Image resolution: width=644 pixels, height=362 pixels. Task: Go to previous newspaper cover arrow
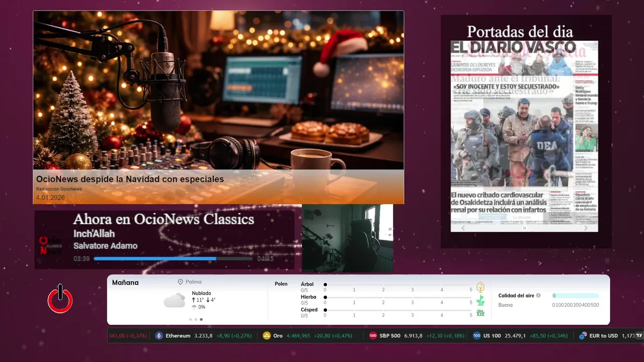tap(463, 228)
